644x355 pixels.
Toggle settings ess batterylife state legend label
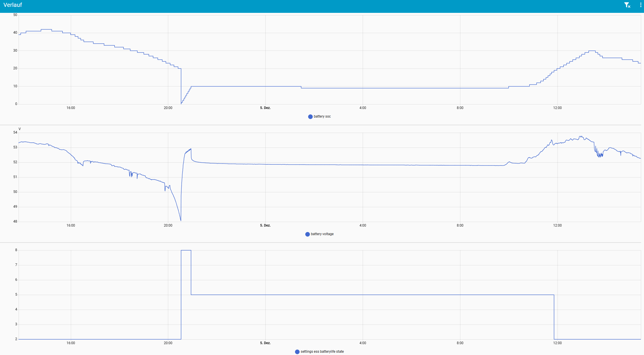(322, 352)
